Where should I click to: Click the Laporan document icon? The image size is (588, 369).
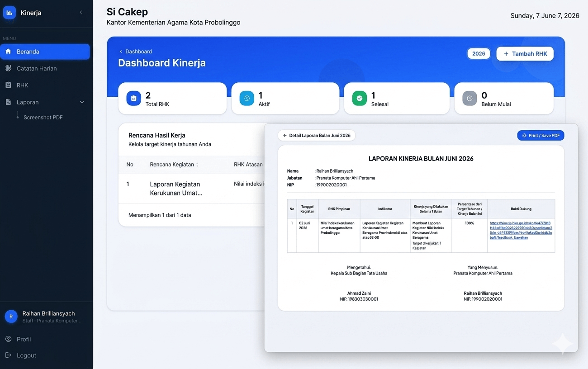pos(8,102)
